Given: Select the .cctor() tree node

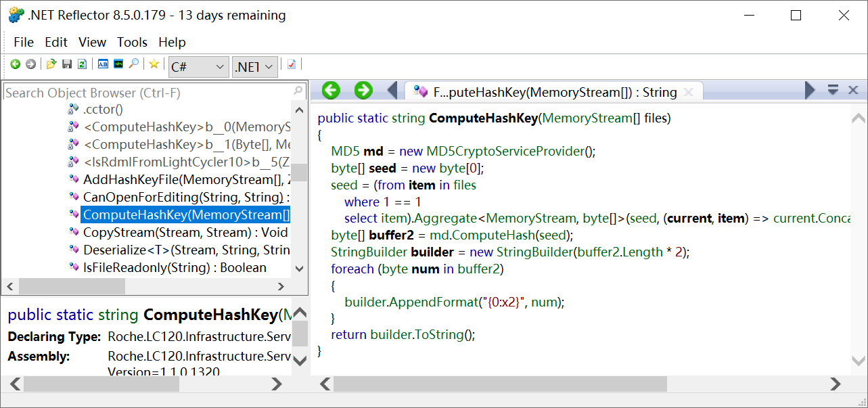Looking at the screenshot, I should [x=103, y=109].
